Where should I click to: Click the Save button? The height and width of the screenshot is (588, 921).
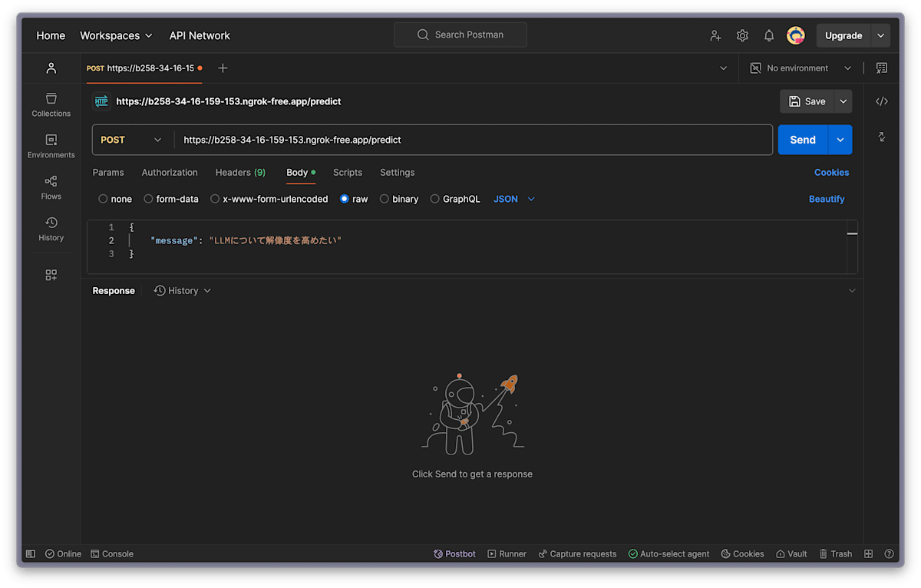[807, 101]
